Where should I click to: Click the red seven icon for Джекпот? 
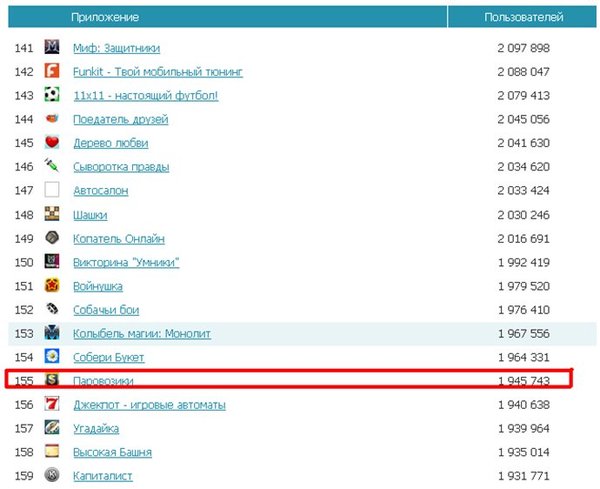pos(53,405)
